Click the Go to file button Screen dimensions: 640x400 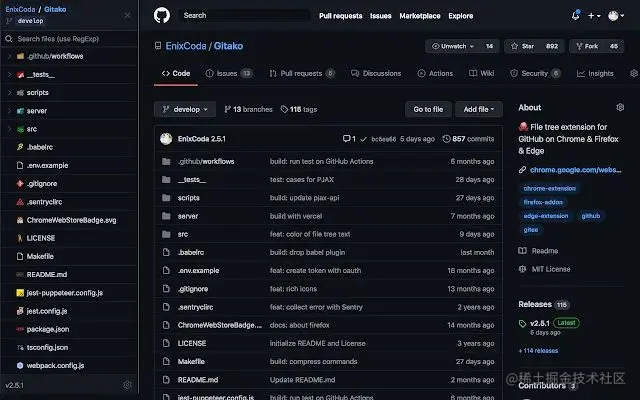click(428, 109)
